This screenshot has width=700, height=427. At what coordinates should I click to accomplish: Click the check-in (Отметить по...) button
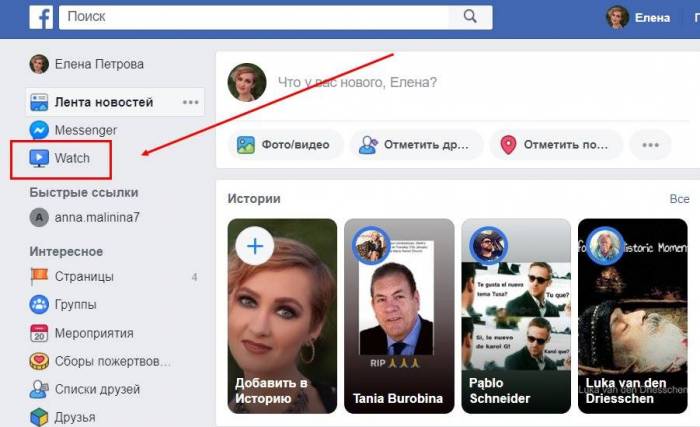(x=554, y=145)
